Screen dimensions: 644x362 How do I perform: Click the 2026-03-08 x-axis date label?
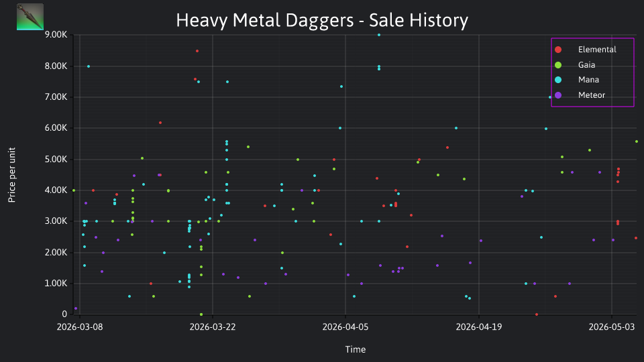click(x=80, y=327)
